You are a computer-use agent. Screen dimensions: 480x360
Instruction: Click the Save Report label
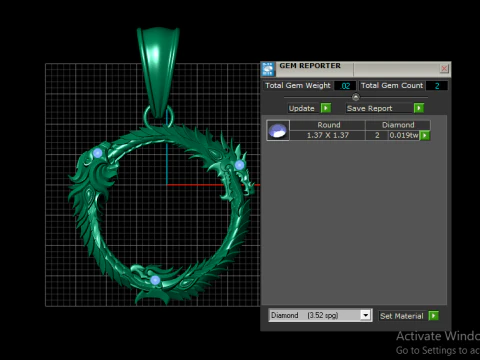tap(369, 108)
